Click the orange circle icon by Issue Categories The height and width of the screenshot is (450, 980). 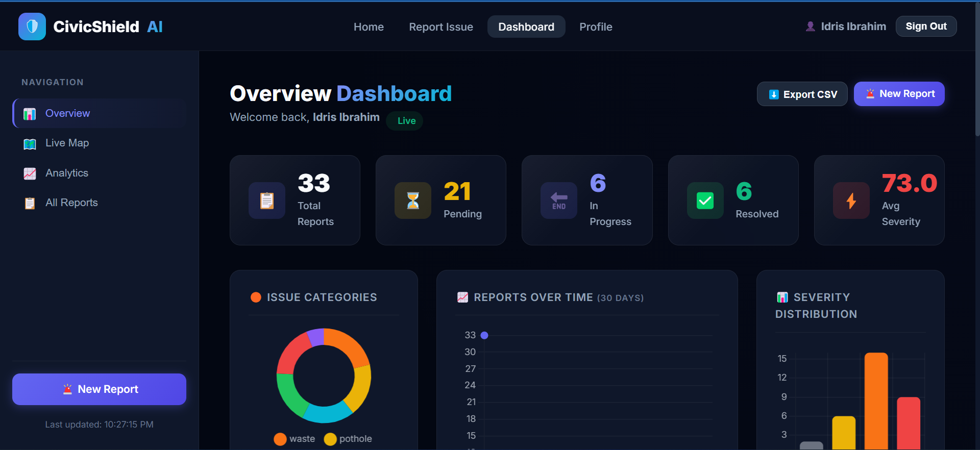256,297
